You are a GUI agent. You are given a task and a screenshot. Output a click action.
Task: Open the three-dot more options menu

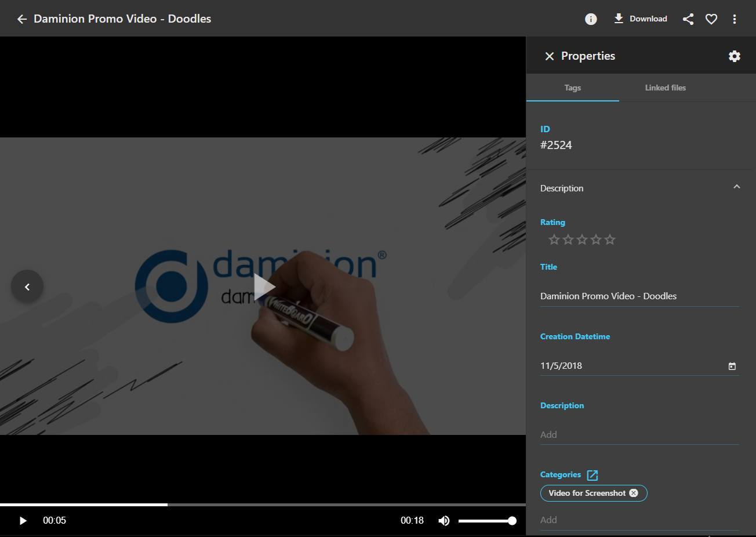[734, 19]
